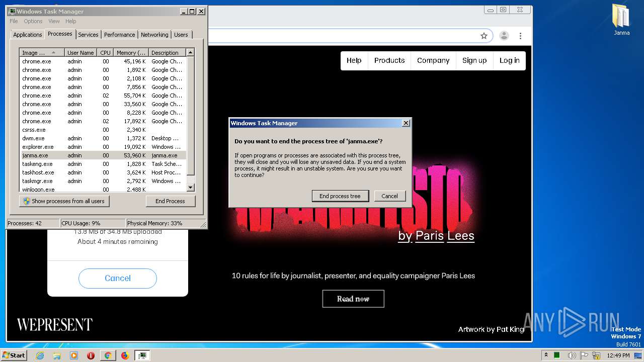644x362 pixels.
Task: Open the Help nav link
Action: [354, 60]
